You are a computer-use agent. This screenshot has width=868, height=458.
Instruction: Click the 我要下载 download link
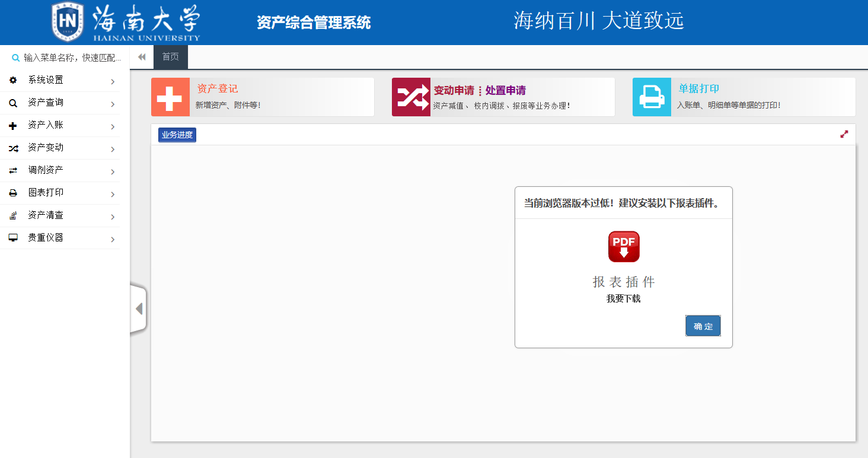tap(623, 298)
